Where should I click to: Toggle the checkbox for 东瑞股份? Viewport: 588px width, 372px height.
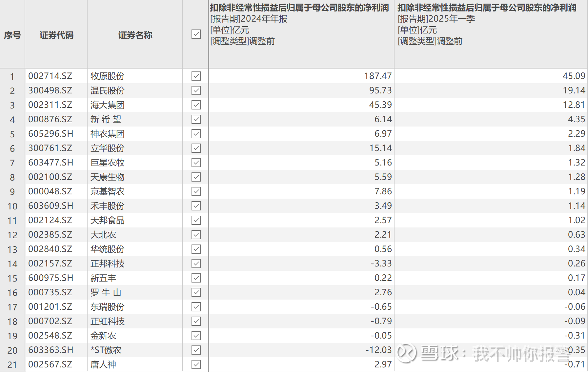[x=196, y=307]
